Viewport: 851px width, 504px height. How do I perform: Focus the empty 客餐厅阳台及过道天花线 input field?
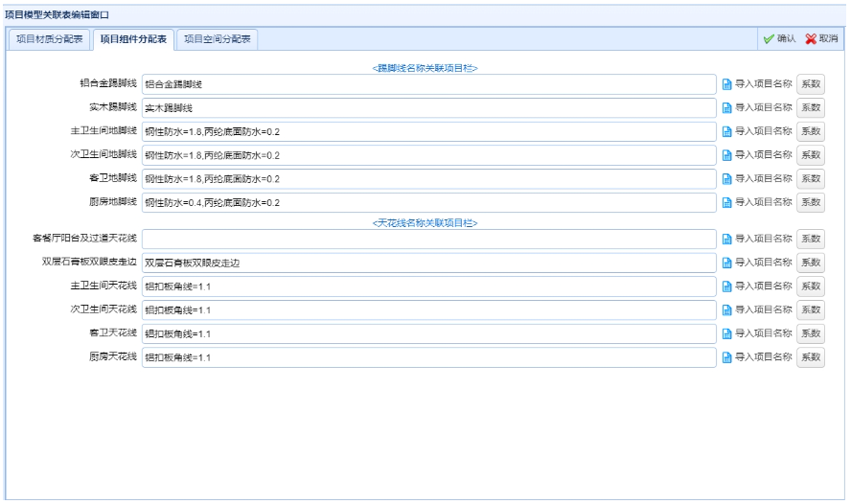click(x=428, y=239)
